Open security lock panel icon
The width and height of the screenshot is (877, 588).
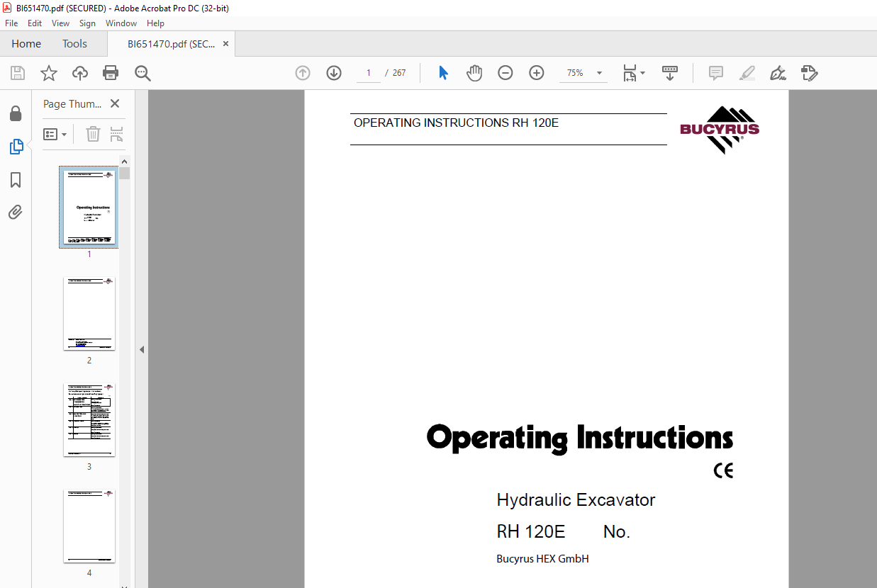(x=16, y=113)
